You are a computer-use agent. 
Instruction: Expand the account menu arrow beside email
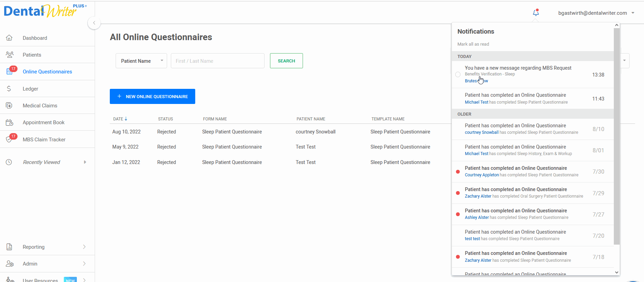tap(633, 13)
